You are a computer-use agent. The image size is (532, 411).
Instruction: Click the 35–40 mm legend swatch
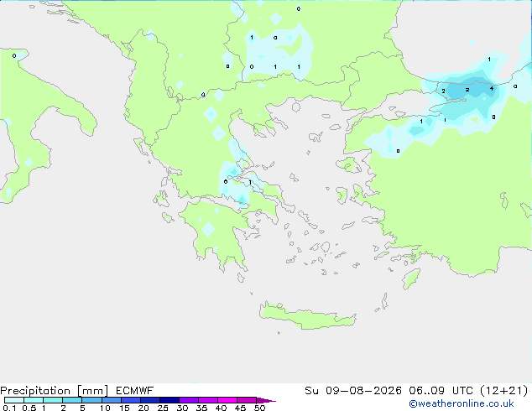207,400
